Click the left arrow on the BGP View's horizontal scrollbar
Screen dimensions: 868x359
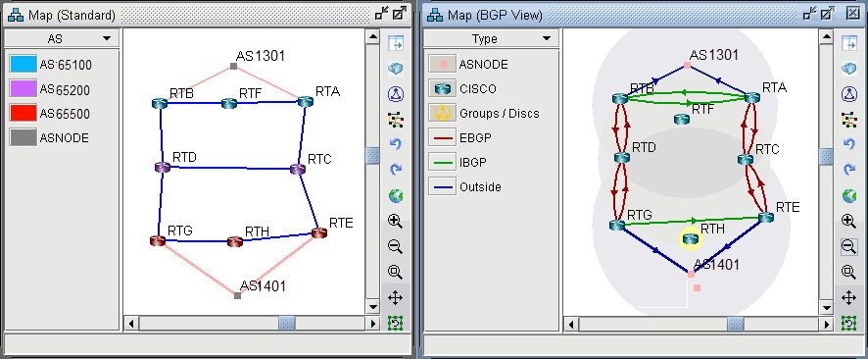point(571,324)
